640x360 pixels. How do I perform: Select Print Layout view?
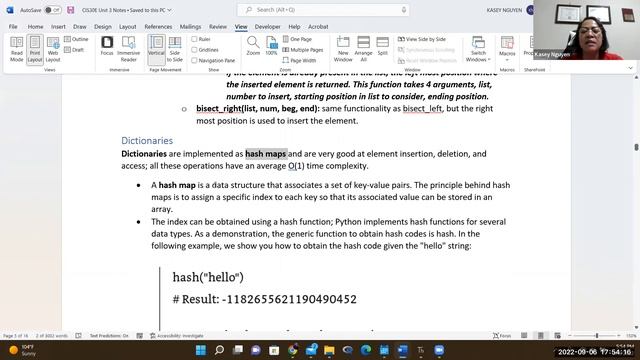pyautogui.click(x=35, y=49)
